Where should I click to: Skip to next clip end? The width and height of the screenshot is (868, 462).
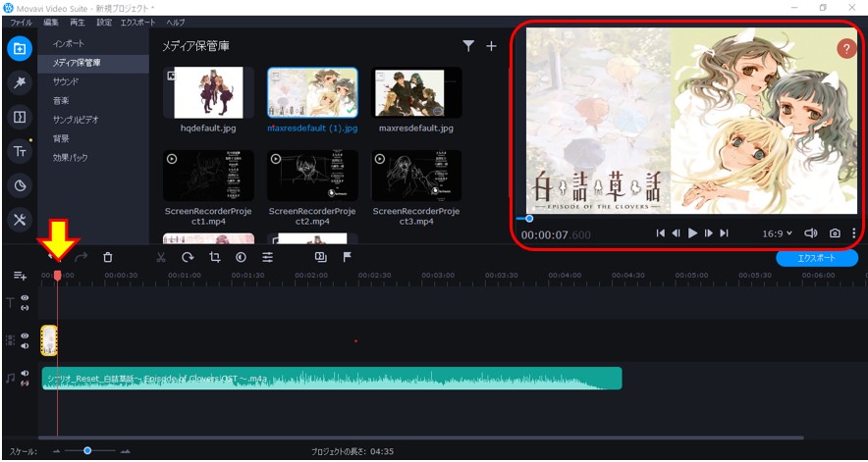pyautogui.click(x=724, y=233)
